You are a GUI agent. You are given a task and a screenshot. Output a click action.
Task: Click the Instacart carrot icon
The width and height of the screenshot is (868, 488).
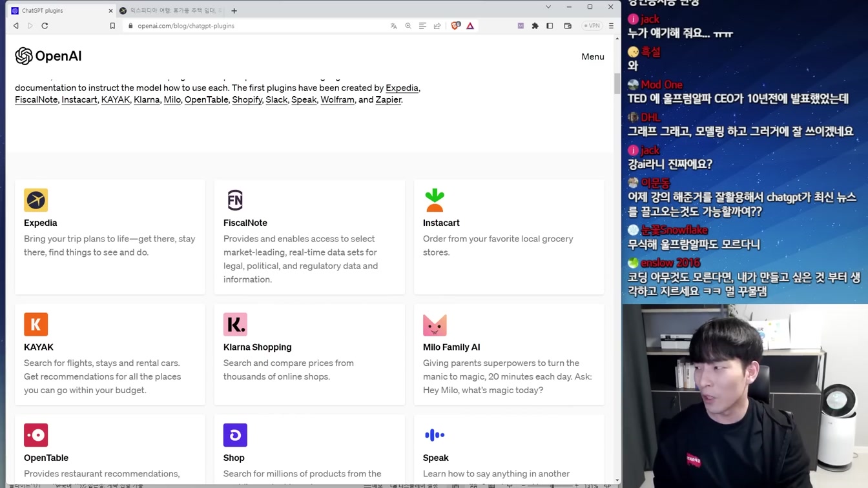(x=435, y=200)
